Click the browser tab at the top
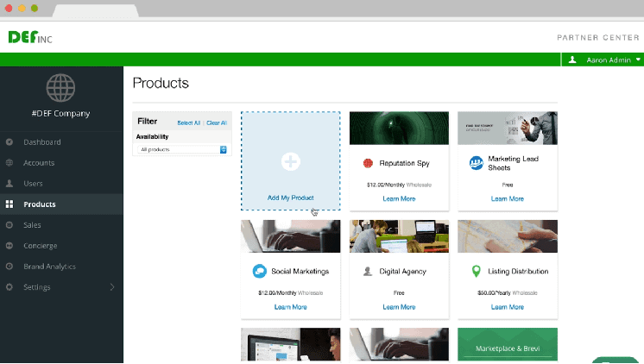Viewport: 644px width, 364px height. (x=95, y=10)
